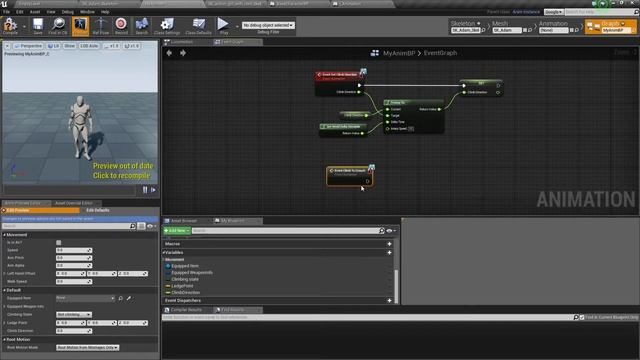Image resolution: width=640 pixels, height=360 pixels.
Task: Click the Save toolbar icon
Action: 38,26
